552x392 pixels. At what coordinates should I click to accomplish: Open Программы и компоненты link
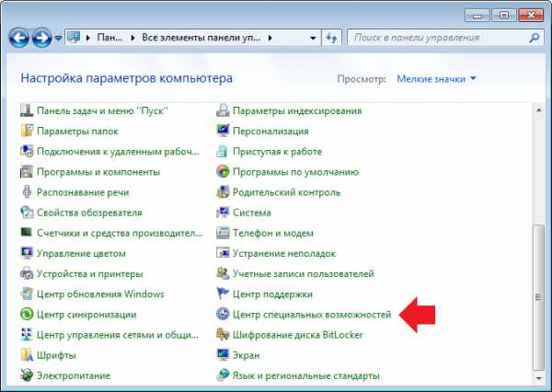coord(98,172)
